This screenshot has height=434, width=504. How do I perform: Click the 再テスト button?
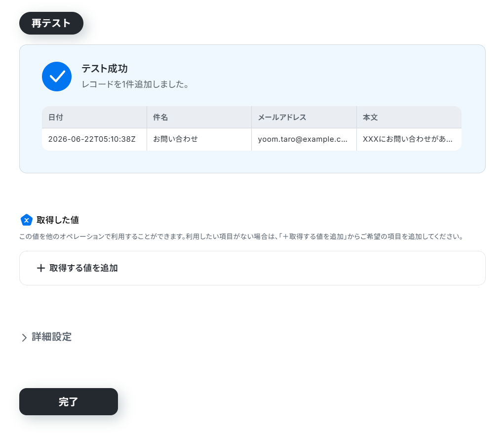point(51,23)
